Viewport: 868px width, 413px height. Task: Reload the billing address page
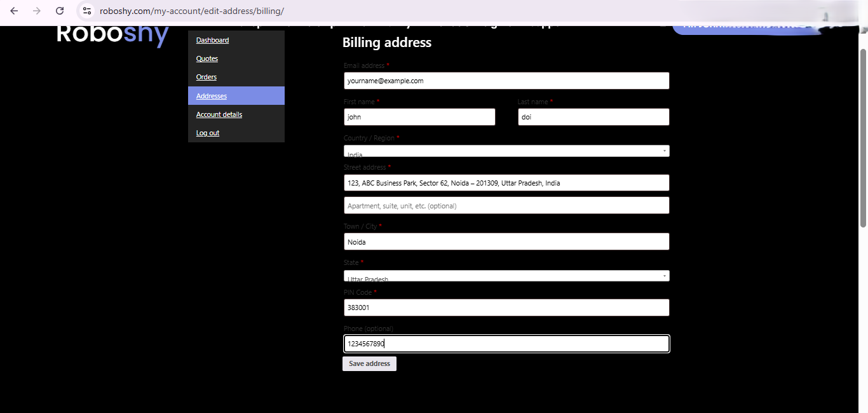(60, 11)
